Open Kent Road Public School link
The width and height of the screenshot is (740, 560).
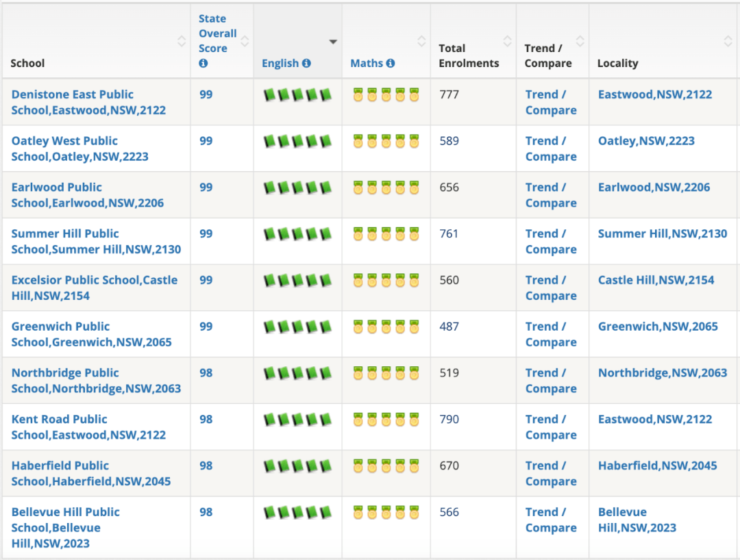pos(88,427)
